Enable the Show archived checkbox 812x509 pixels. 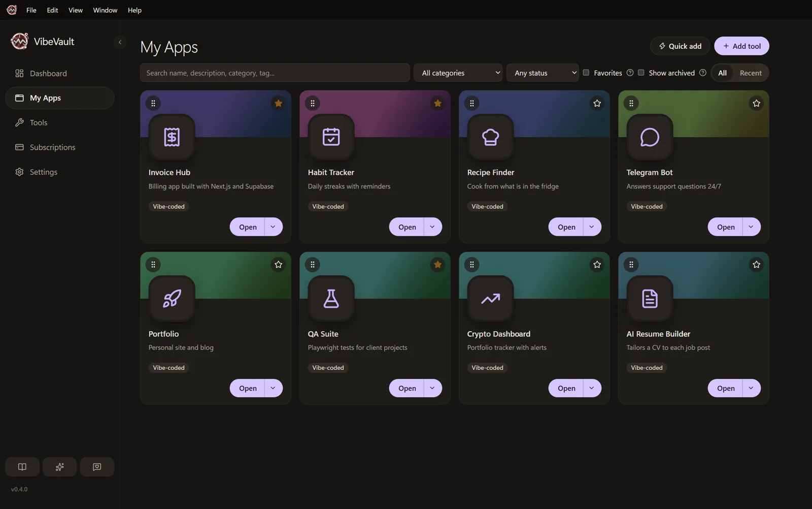641,73
